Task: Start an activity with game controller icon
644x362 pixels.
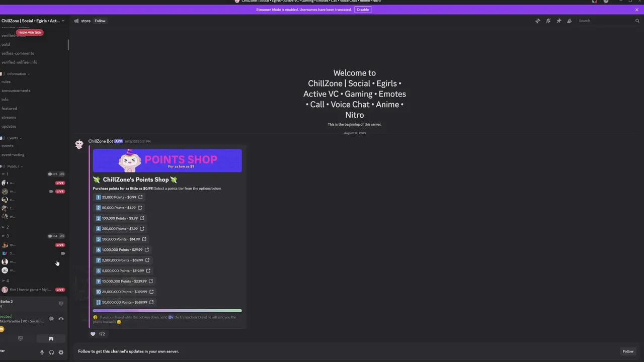Action: [51, 338]
